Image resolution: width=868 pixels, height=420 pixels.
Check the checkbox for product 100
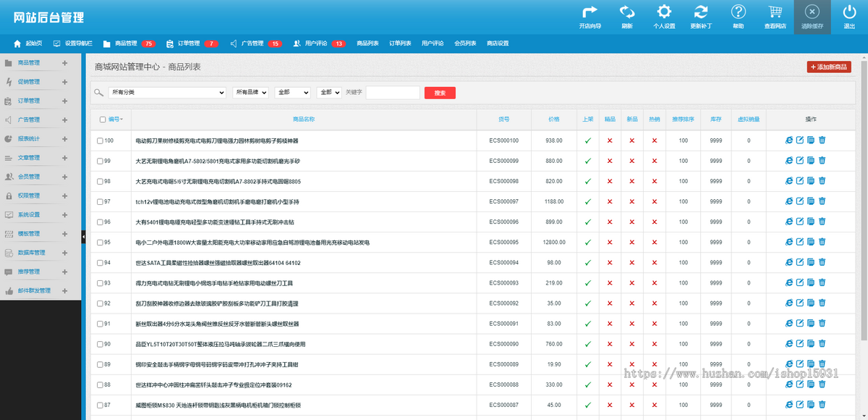[x=101, y=140]
